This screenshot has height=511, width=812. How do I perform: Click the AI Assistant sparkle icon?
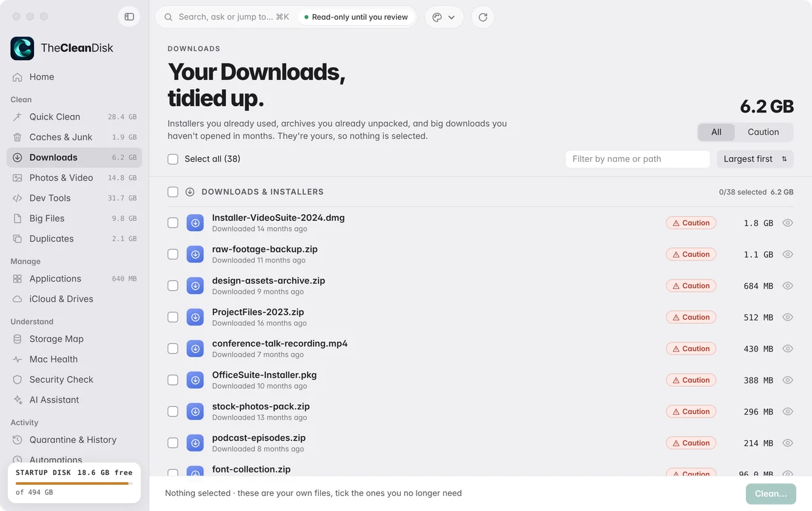[18, 400]
